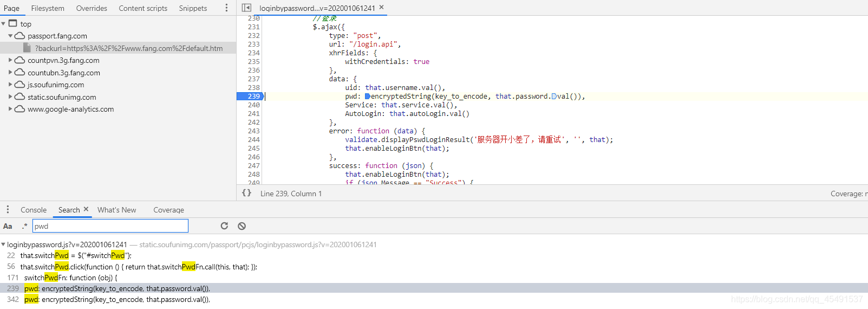This screenshot has width=868, height=309.
Task: Refresh the search results
Action: click(x=224, y=226)
